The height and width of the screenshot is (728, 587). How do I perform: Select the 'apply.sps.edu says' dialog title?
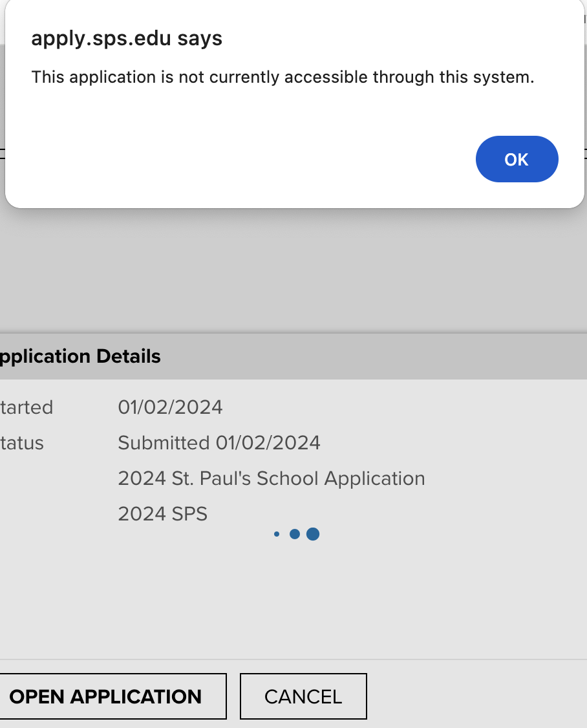(127, 39)
